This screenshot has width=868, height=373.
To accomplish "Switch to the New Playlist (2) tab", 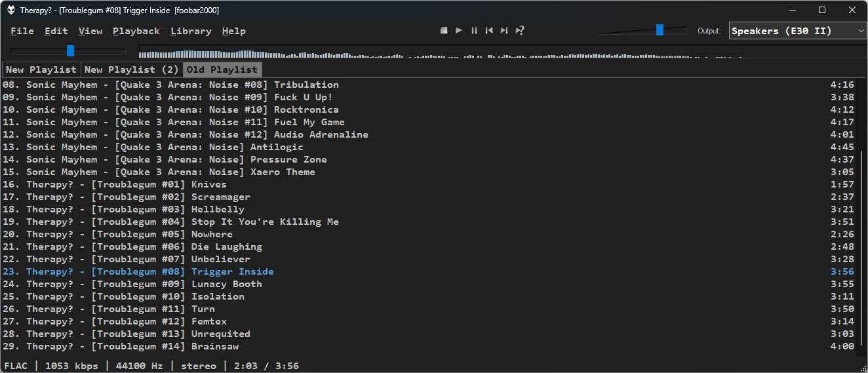I will point(132,69).
